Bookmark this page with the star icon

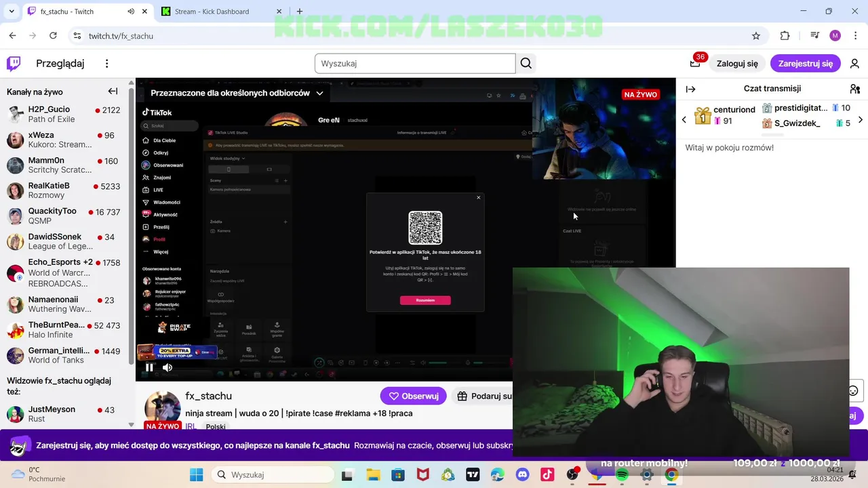pyautogui.click(x=756, y=36)
